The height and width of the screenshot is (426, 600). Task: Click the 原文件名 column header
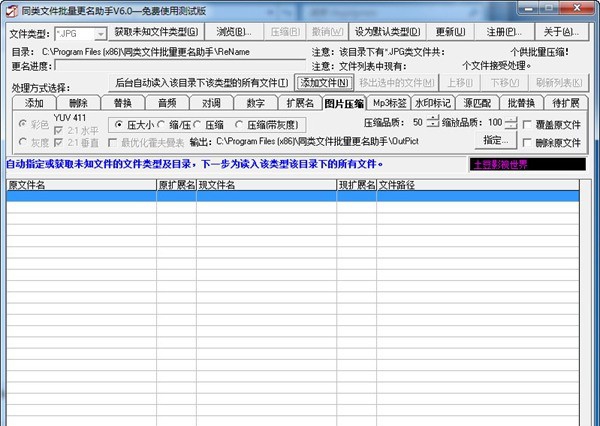(x=81, y=185)
